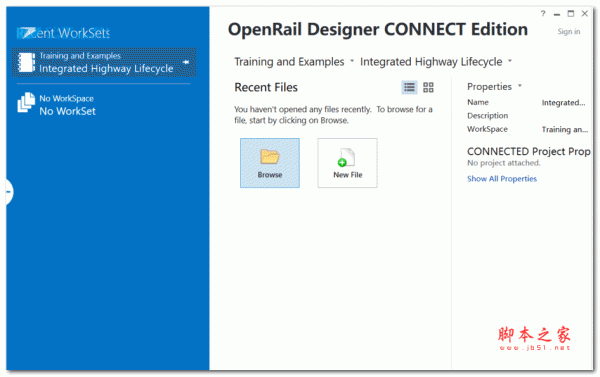600x377 pixels.
Task: Collapse the blue sidebar with the edge handle
Action: (9, 192)
